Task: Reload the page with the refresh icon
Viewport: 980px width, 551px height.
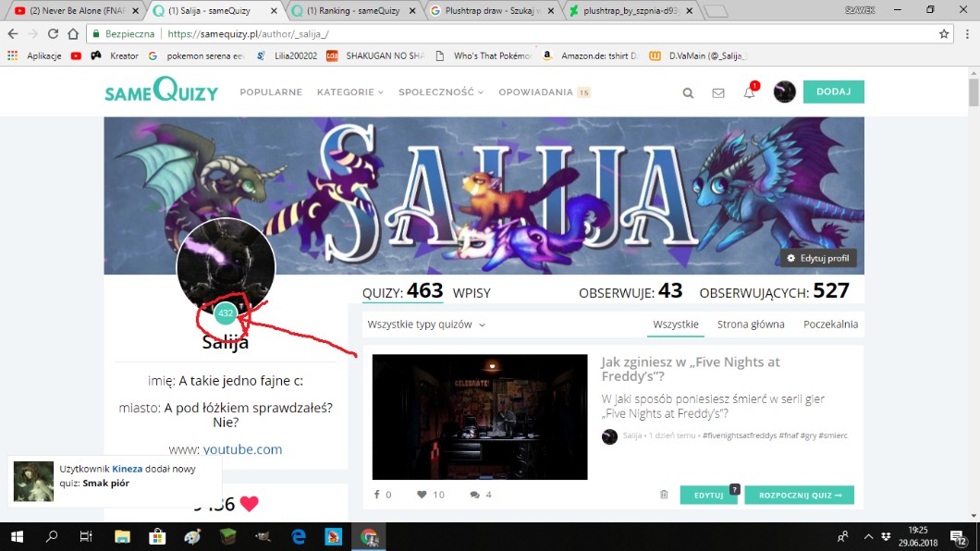Action: click(53, 33)
